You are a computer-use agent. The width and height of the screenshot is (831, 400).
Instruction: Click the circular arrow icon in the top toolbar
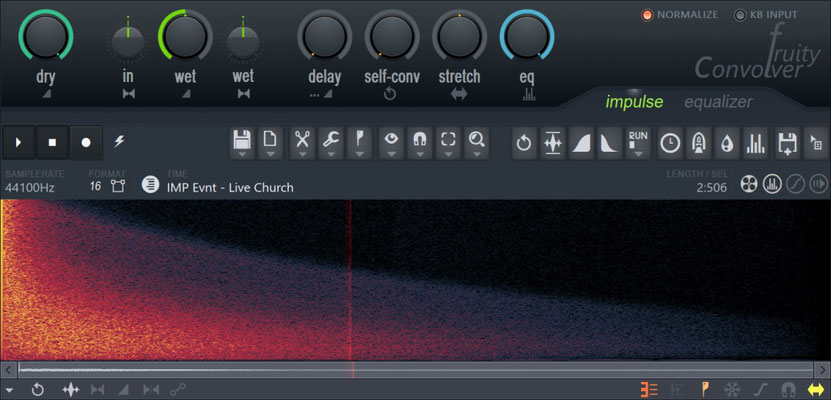(x=524, y=143)
